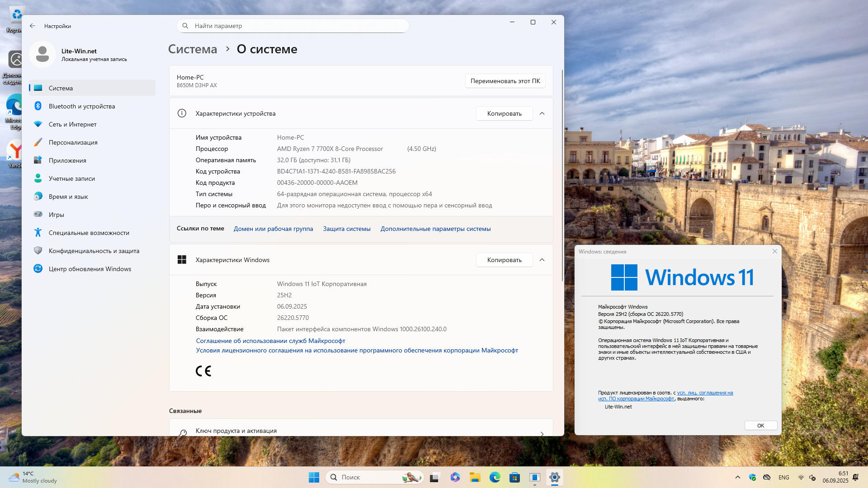The height and width of the screenshot is (488, 868).
Task: Select Время и язык in sidebar
Action: [68, 197]
